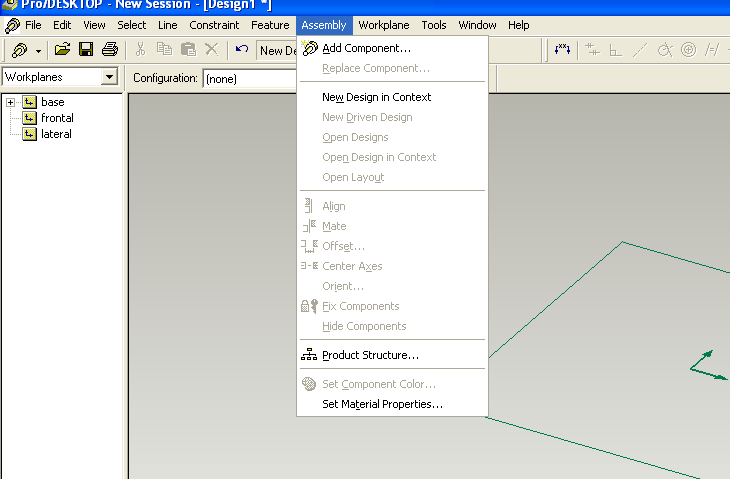Open the New De... toolbar combo box
Image resolution: width=730 pixels, height=479 pixels.
(x=277, y=50)
